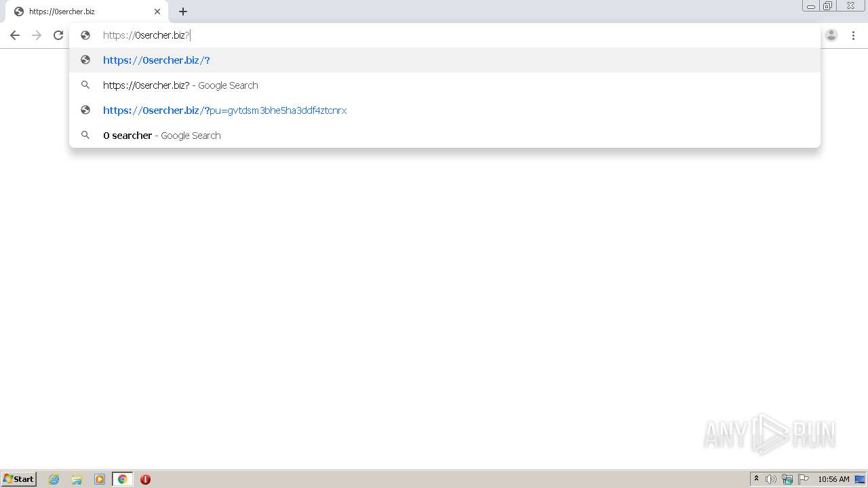Click the globe icon in the address bar

(x=85, y=35)
